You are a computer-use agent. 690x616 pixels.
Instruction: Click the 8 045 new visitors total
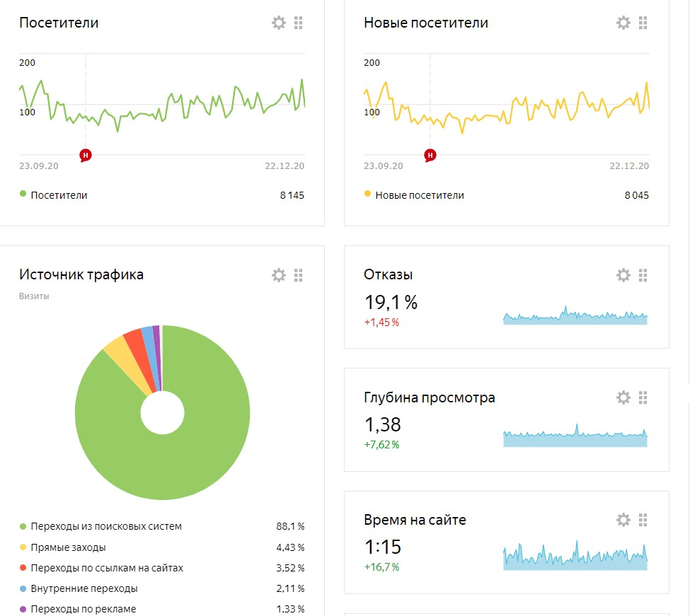pyautogui.click(x=637, y=195)
